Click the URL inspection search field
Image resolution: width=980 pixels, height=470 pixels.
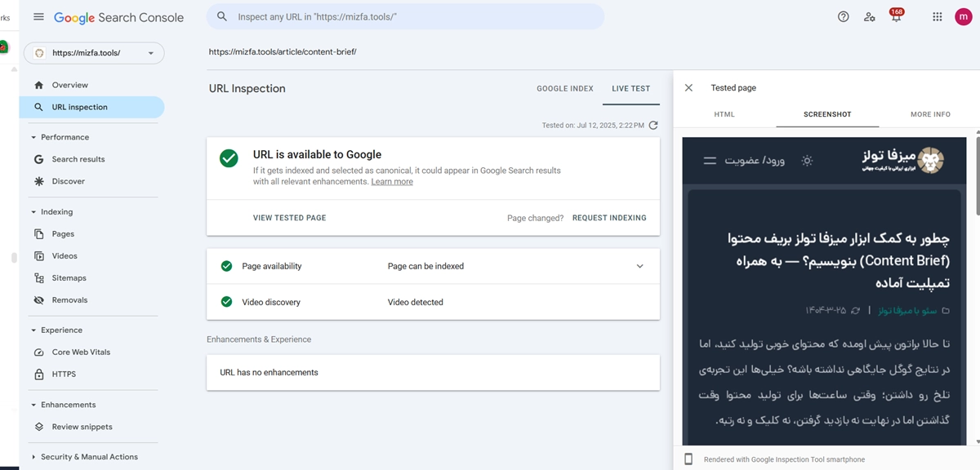[405, 16]
